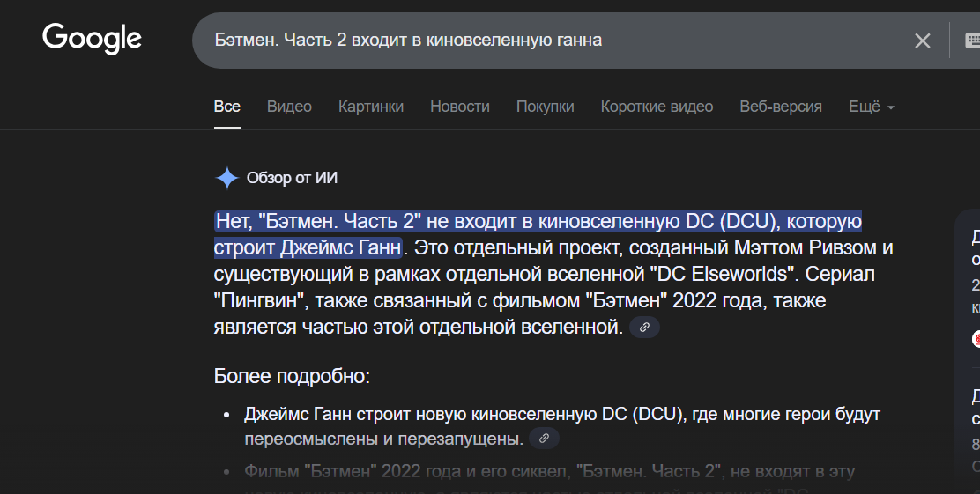Open the Покупки tab

[x=545, y=107]
